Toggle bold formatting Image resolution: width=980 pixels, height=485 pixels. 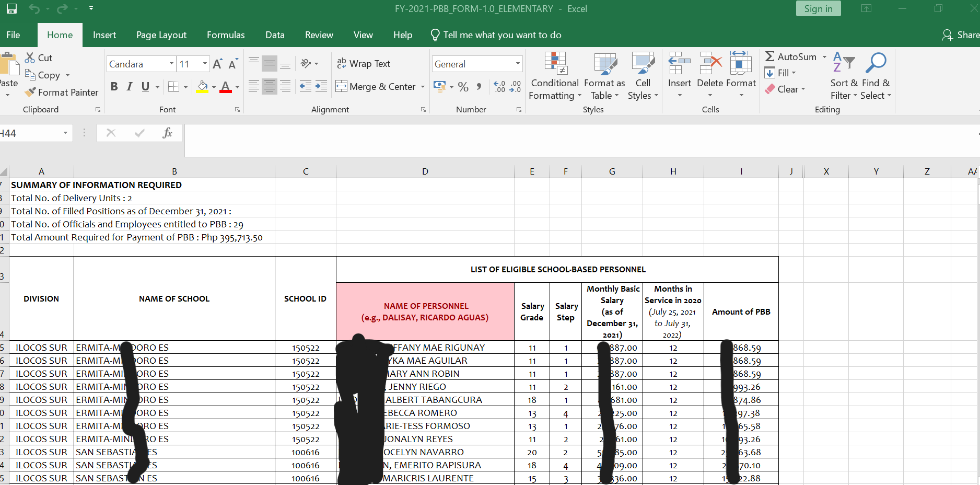(114, 87)
